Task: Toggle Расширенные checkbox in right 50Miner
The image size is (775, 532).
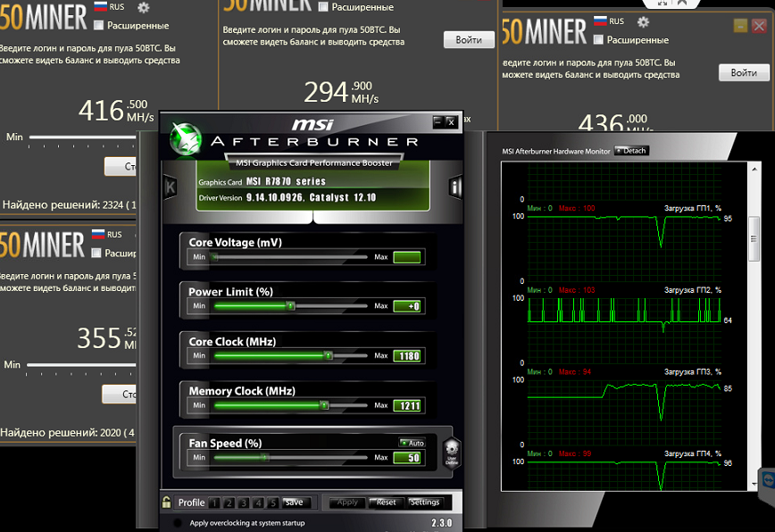Action: (x=598, y=39)
